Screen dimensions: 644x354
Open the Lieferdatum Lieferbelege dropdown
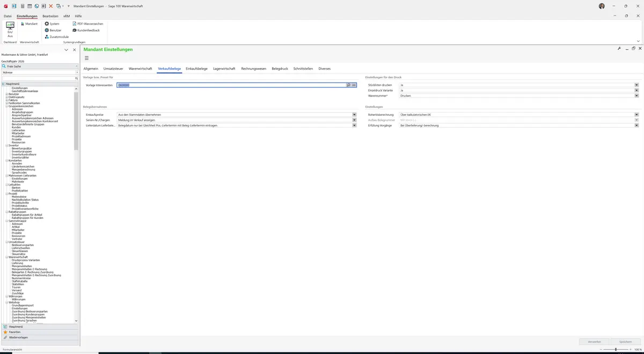[x=355, y=125]
